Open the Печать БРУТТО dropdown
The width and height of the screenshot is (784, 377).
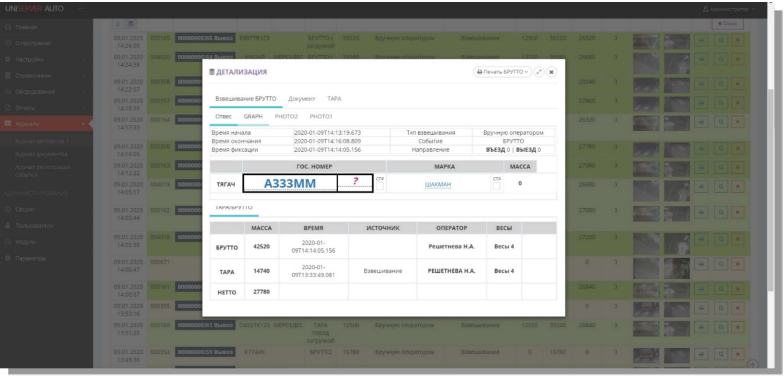[x=502, y=72]
